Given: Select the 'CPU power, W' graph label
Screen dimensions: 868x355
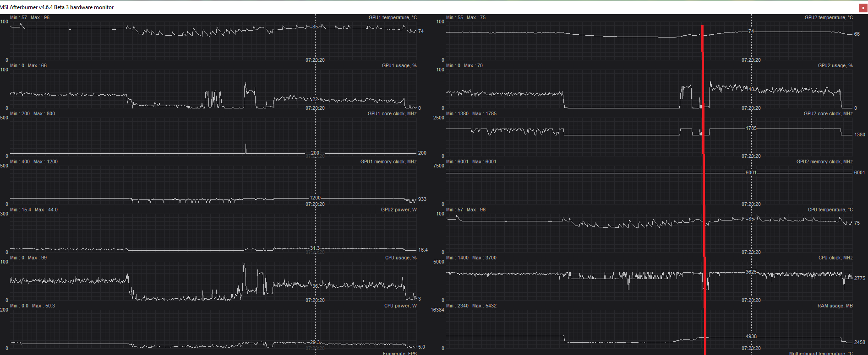Looking at the screenshot, I should click(x=400, y=306).
